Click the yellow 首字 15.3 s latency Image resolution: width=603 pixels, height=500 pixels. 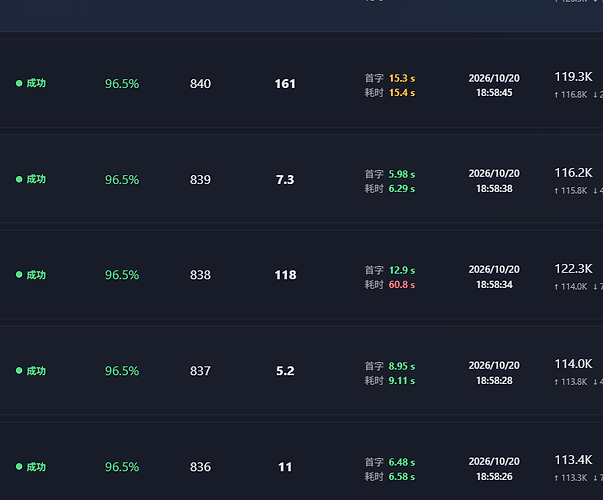(x=390, y=78)
